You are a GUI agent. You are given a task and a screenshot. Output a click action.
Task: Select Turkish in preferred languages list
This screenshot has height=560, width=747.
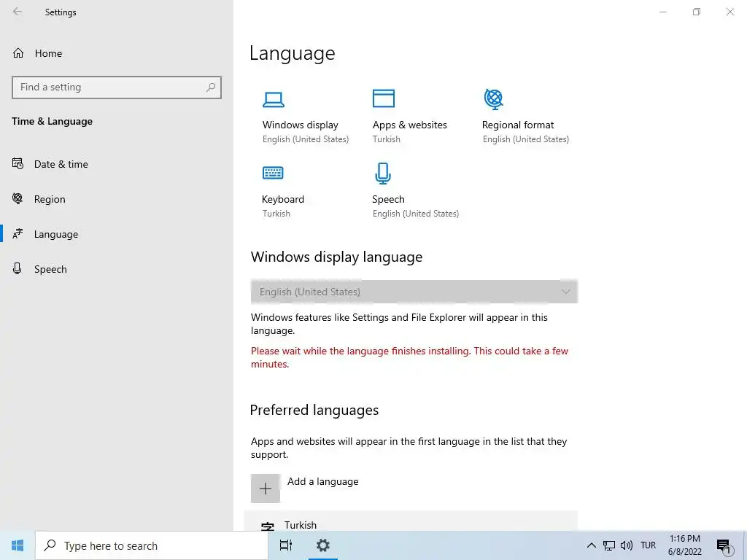411,521
